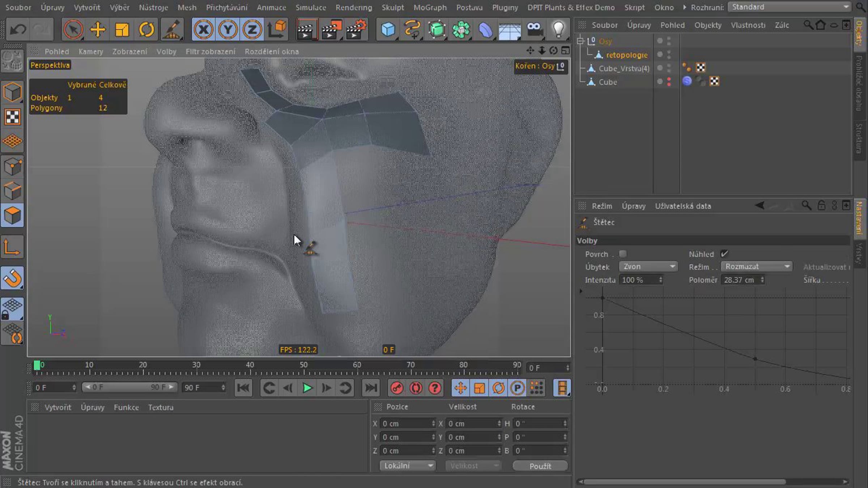Open the Mesh menu
868x488 pixels.
coord(187,7)
